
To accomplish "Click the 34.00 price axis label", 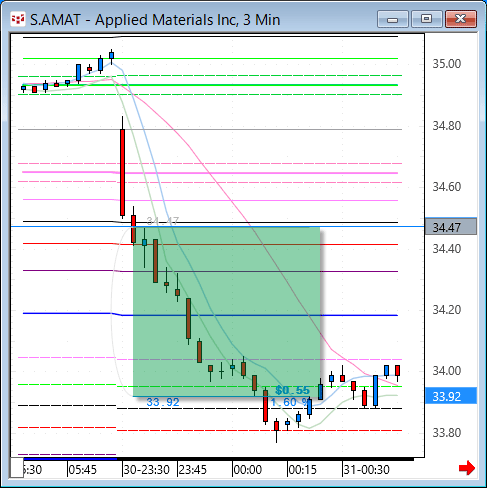I will (x=447, y=370).
